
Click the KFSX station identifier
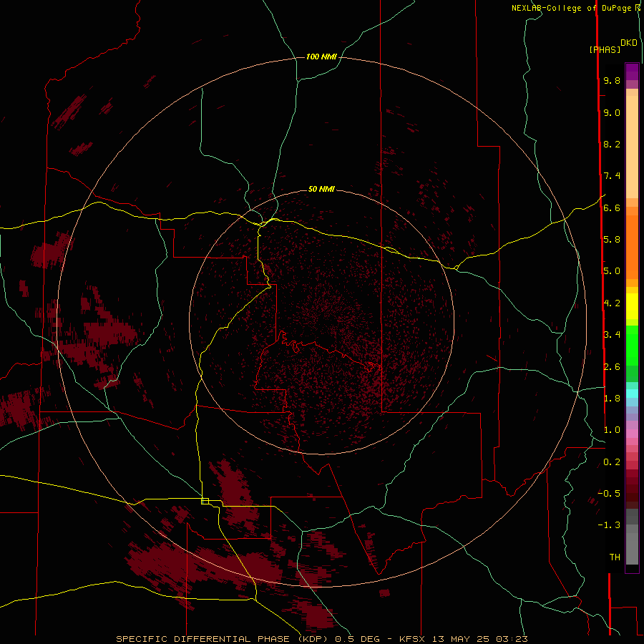tap(413, 639)
